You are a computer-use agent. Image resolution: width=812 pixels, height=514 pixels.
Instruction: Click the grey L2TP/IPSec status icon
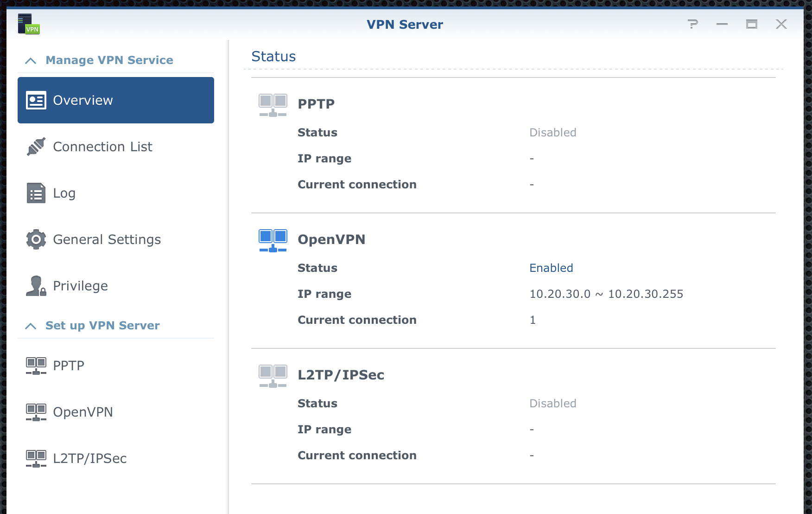point(273,376)
